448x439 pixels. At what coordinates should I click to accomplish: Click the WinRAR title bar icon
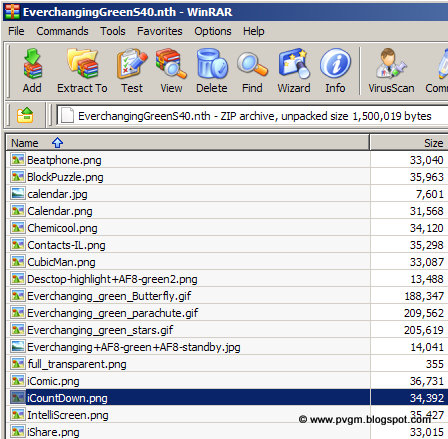[x=12, y=11]
